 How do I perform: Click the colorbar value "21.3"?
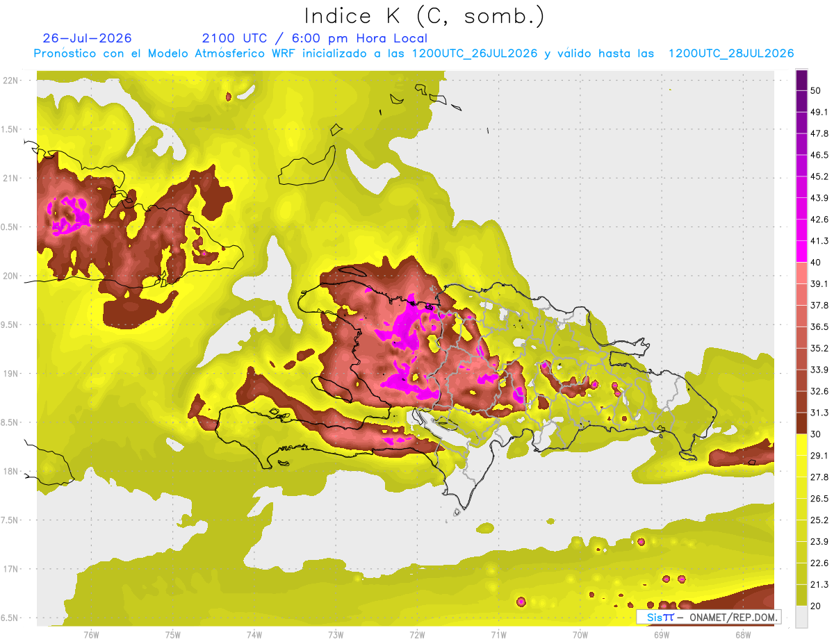819,585
